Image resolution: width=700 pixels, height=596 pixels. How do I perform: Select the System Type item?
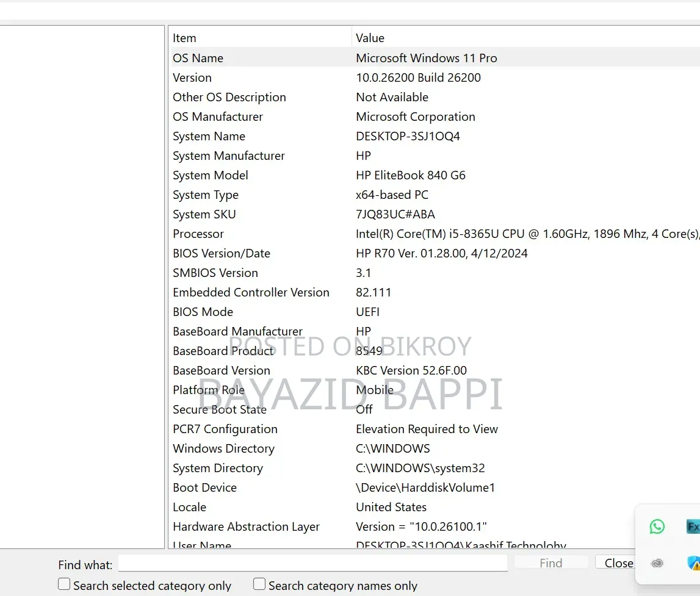pyautogui.click(x=205, y=195)
